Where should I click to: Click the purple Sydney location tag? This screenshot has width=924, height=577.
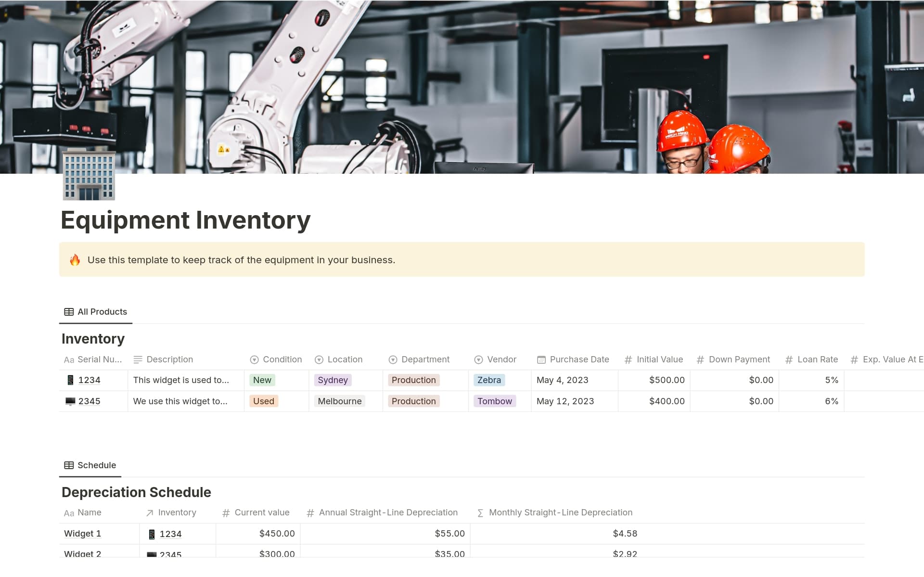pyautogui.click(x=333, y=380)
